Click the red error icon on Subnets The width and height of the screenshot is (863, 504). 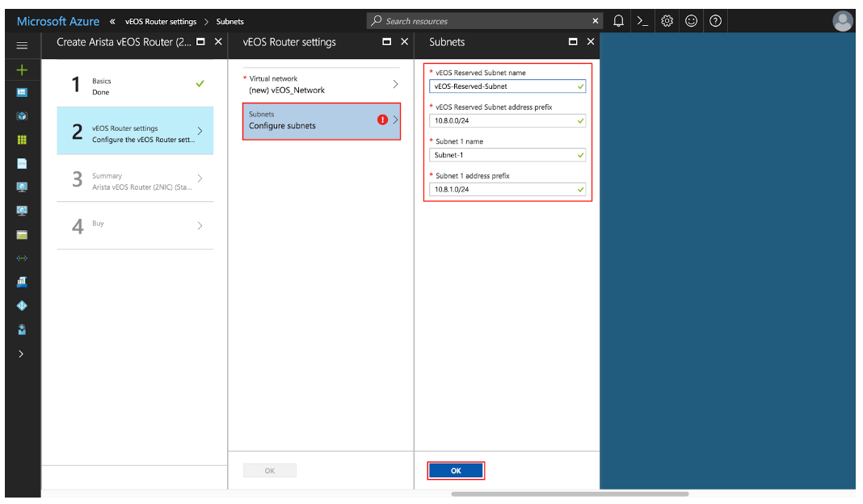coord(382,120)
